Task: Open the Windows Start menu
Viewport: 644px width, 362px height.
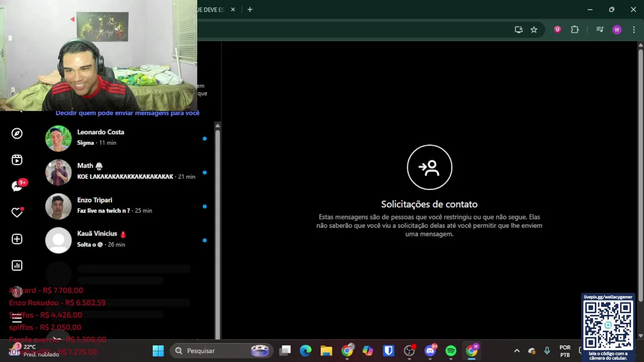Action: point(158,351)
